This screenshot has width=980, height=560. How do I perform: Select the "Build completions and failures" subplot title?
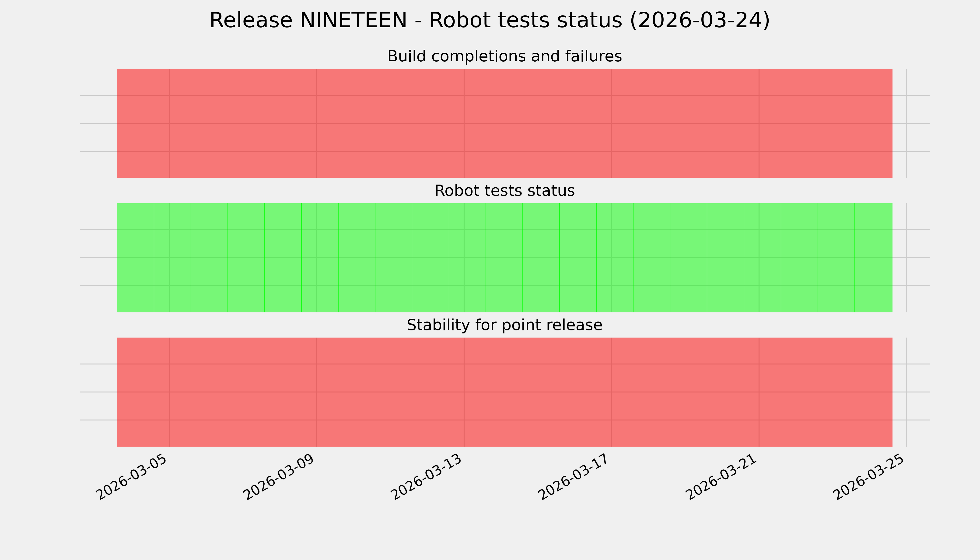click(x=504, y=56)
